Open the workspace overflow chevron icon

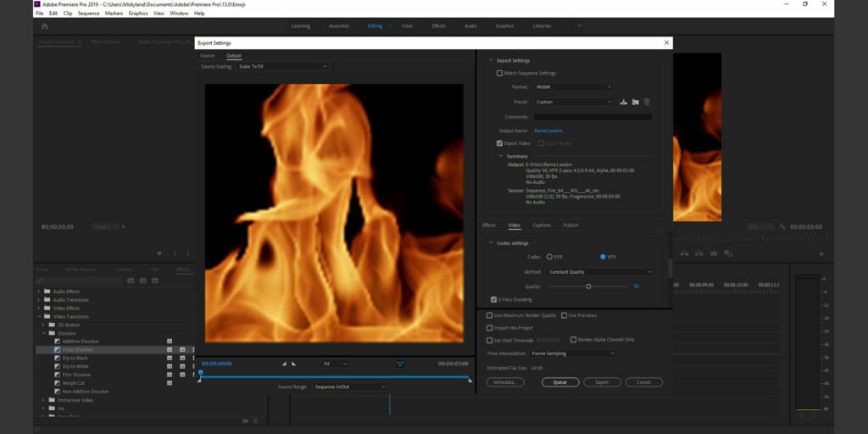tap(580, 26)
